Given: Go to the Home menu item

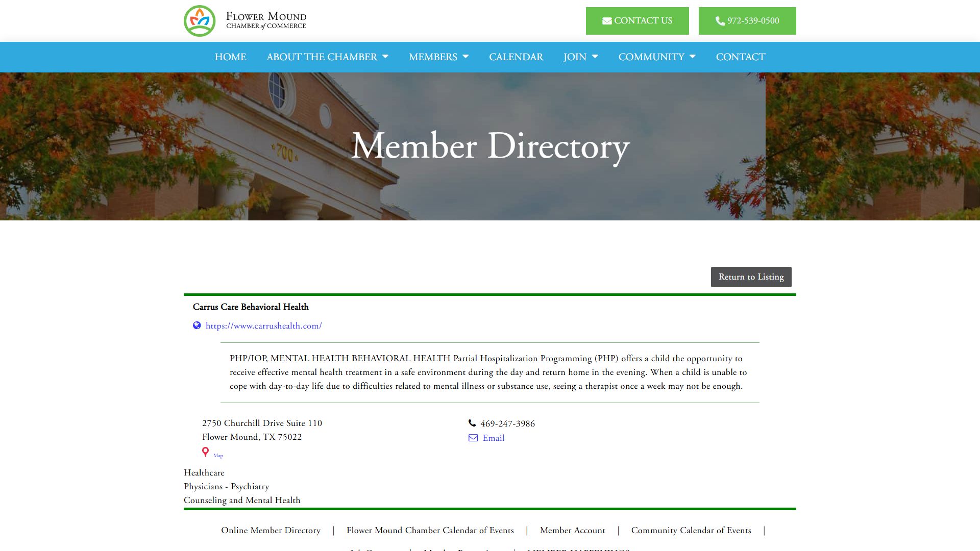Looking at the screenshot, I should (231, 57).
